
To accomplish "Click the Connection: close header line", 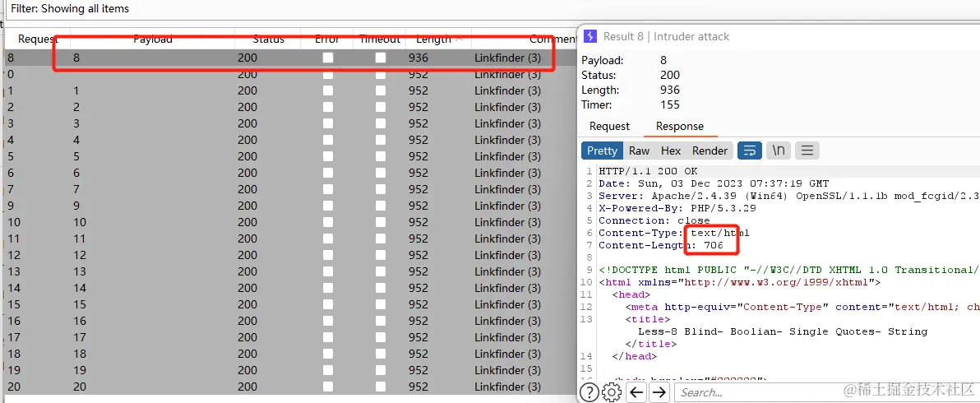I will pos(654,220).
